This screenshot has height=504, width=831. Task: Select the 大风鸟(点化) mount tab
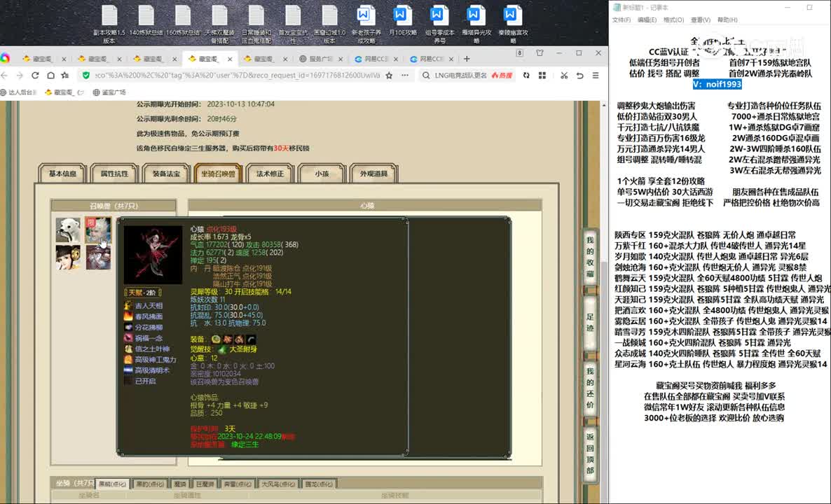(x=278, y=484)
